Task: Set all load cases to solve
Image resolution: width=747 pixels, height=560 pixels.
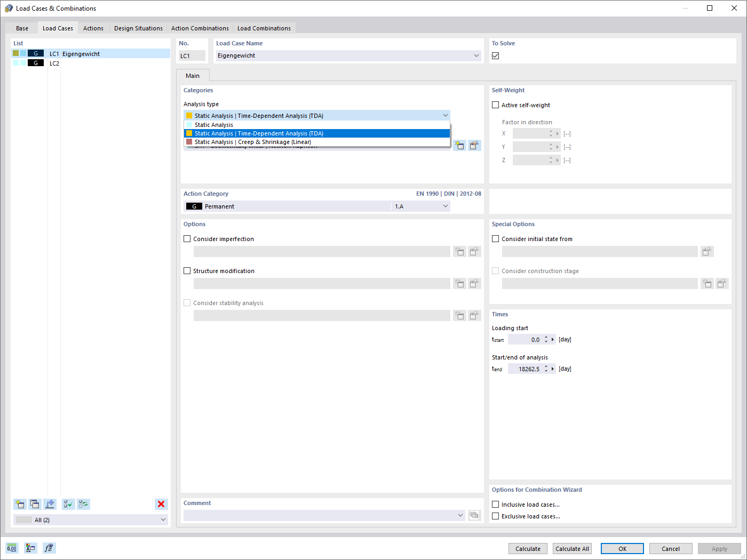Action: point(68,504)
